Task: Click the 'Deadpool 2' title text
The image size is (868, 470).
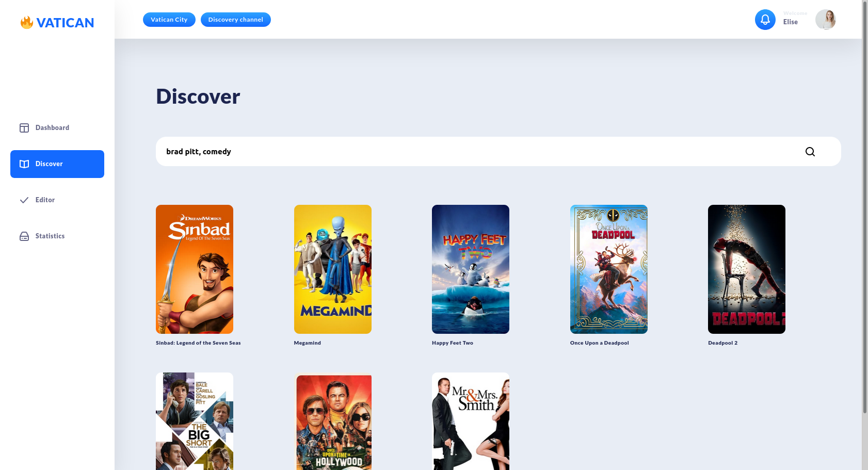Action: pyautogui.click(x=723, y=343)
